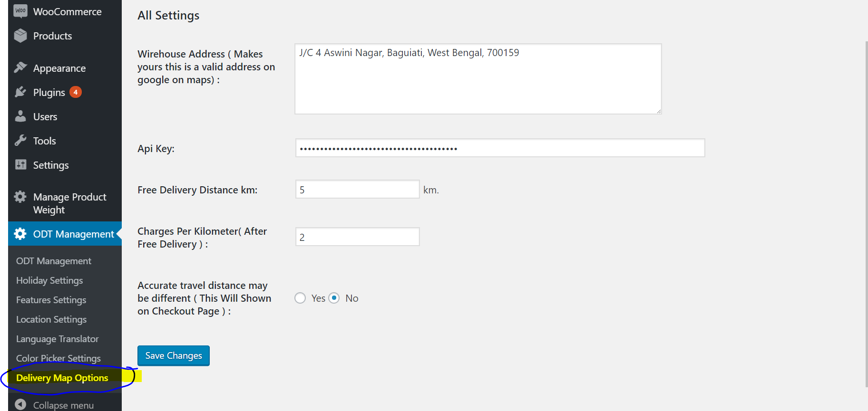Screen dimensions: 868x411
Task: Open Holiday Settings submenu item
Action: pos(49,280)
